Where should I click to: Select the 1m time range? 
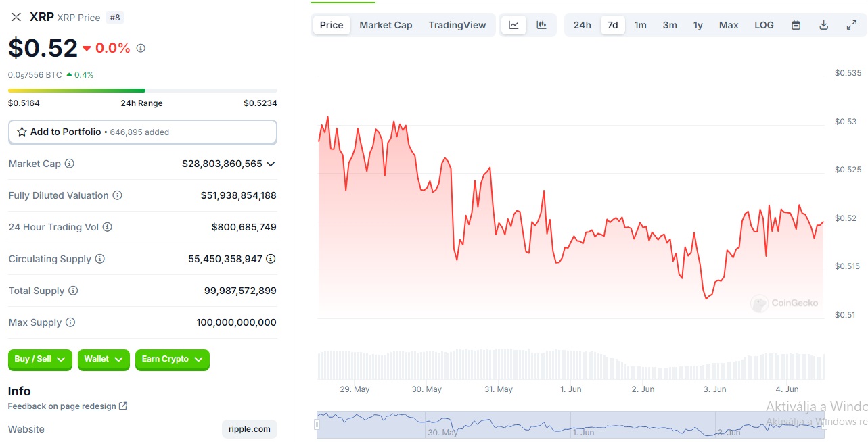[641, 25]
